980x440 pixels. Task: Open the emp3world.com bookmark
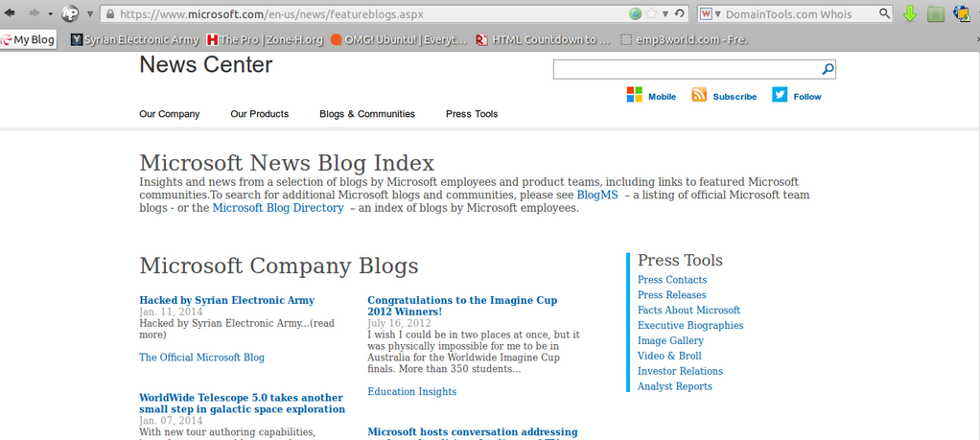[x=685, y=40]
